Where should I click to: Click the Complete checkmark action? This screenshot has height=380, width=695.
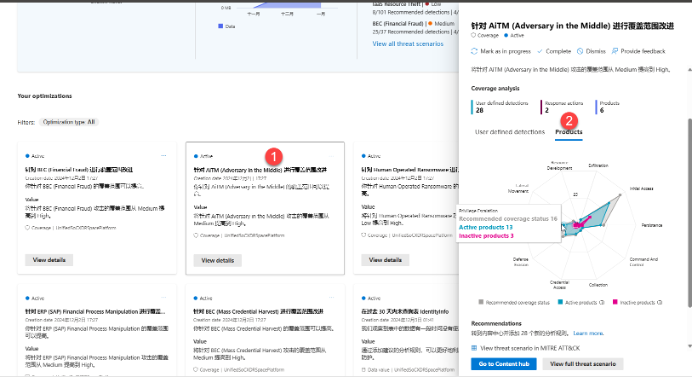[x=554, y=51]
